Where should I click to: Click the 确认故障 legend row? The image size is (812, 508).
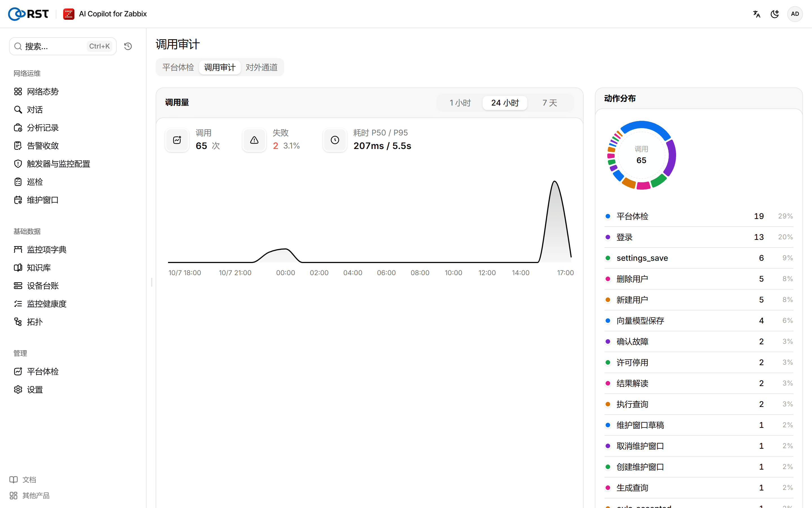[x=699, y=341]
